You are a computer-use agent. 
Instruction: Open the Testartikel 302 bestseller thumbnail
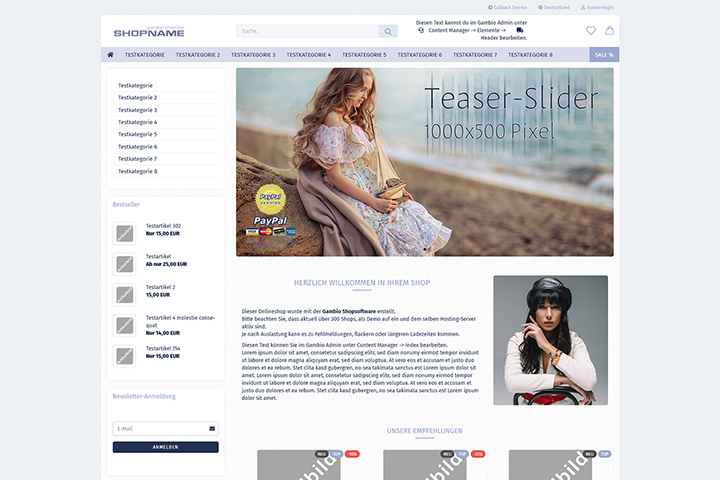(x=124, y=233)
